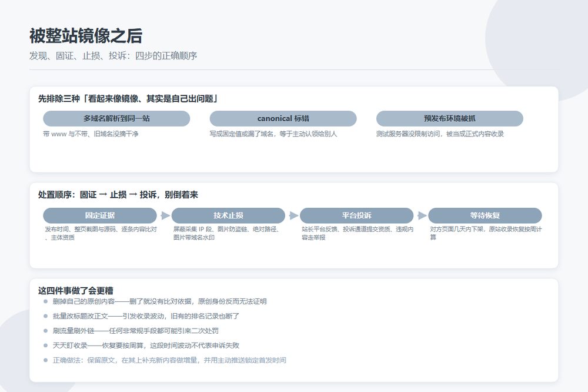Click arrow between 技术止损 and 平台投诉
Viewport: 588px width, 392px height.
[293, 215]
